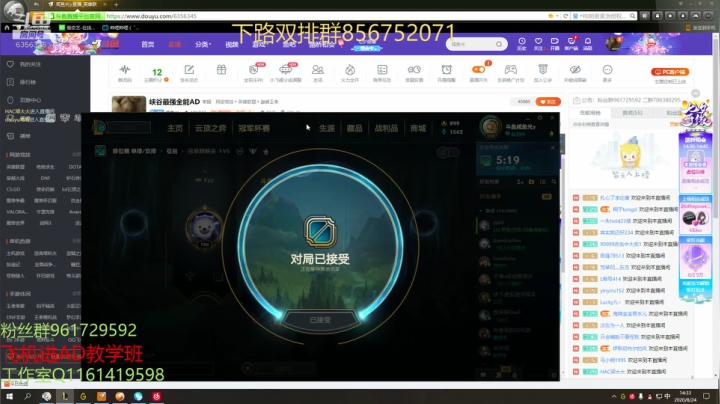Select 生涯 tab in League client

point(327,128)
